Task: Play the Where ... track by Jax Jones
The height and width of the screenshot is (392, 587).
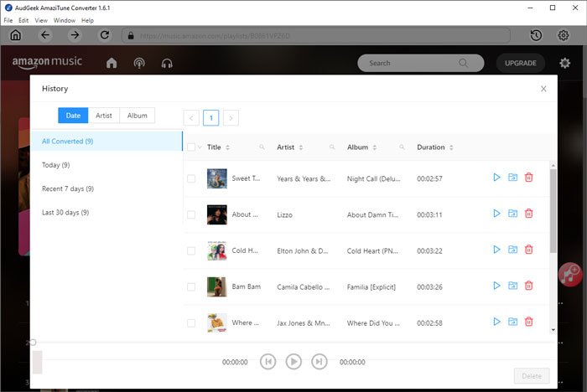Action: tap(496, 322)
